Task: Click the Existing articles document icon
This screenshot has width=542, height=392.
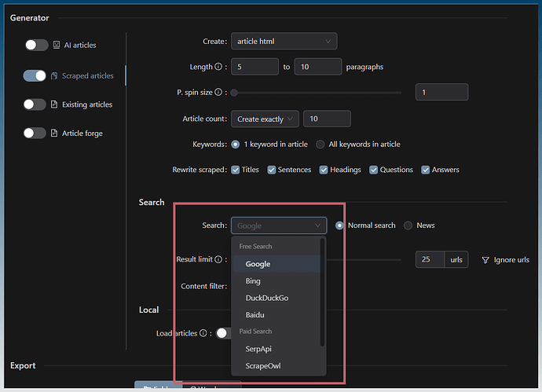Action: 54,104
